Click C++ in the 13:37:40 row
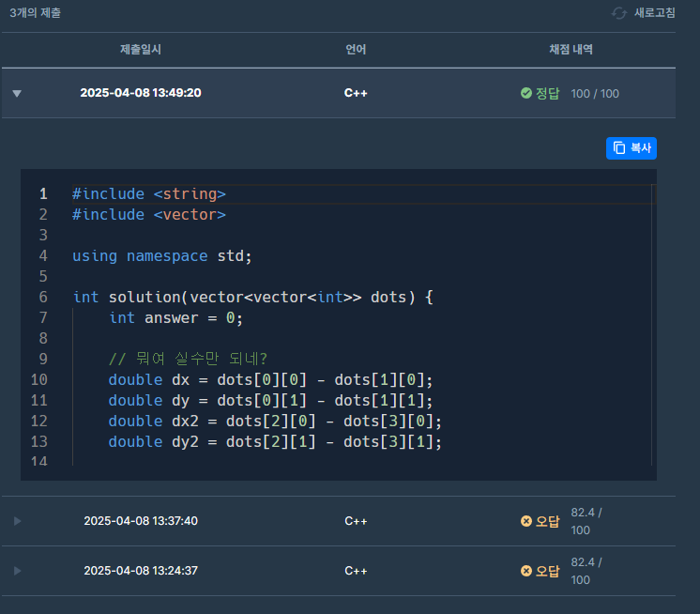 356,521
